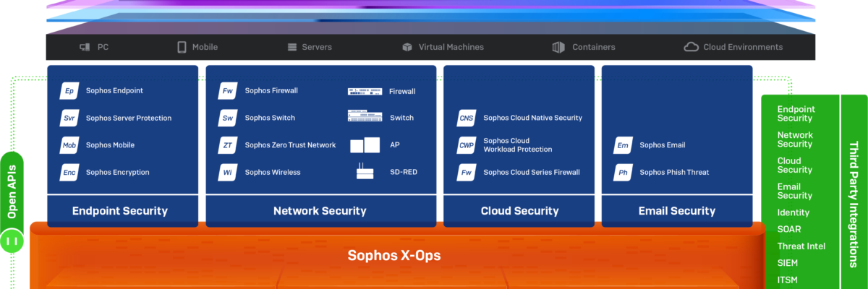Click the Em Sophos Email icon
The width and height of the screenshot is (868, 289).
(623, 145)
